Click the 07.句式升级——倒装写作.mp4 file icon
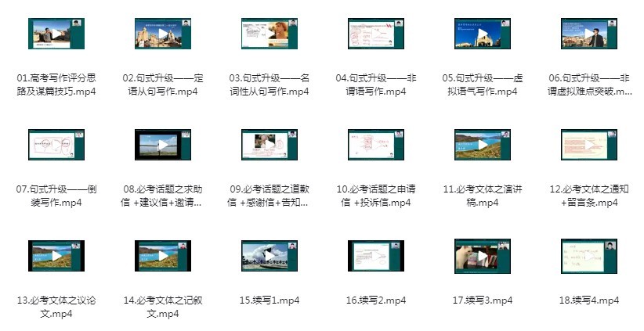 (56, 145)
